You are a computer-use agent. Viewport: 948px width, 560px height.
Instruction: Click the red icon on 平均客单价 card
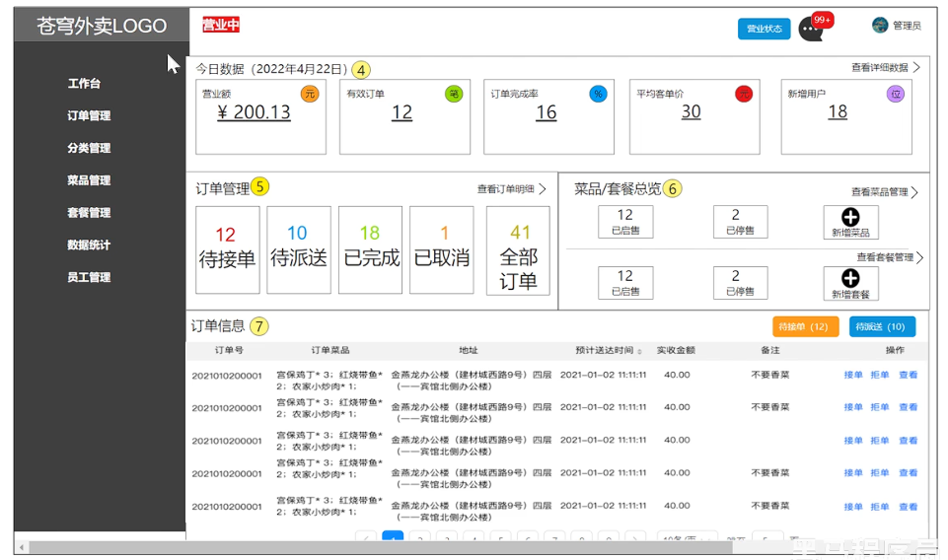(x=743, y=95)
